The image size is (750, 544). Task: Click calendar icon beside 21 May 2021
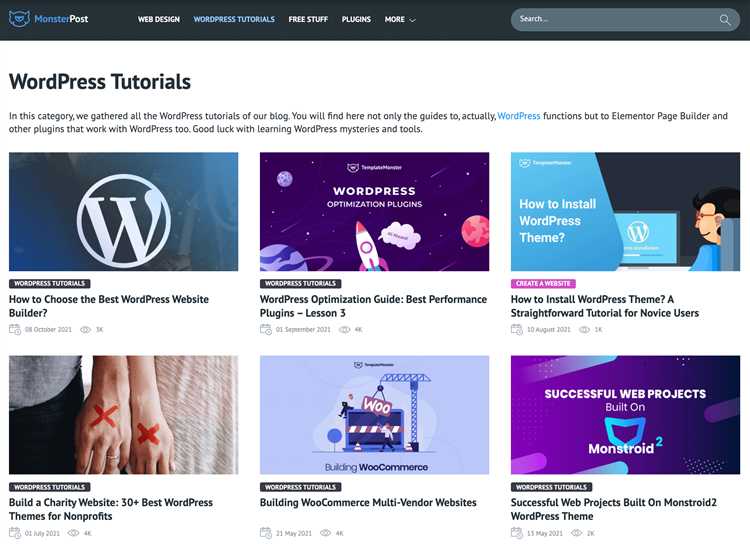click(265, 533)
